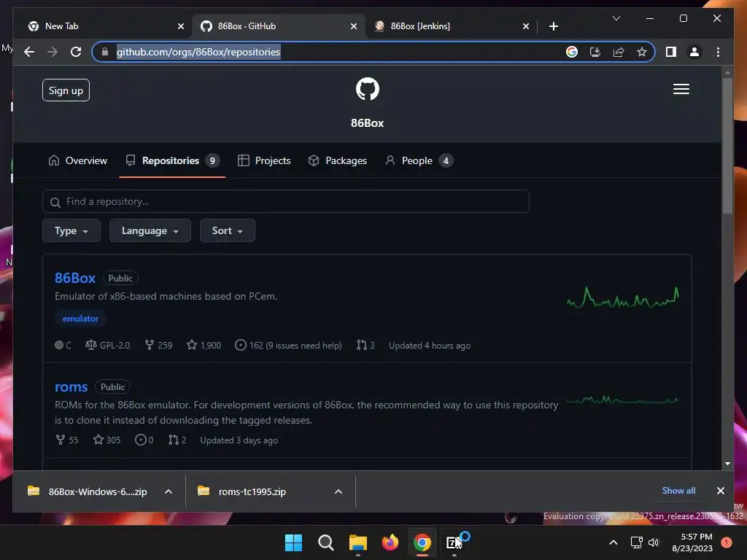Image resolution: width=747 pixels, height=560 pixels.
Task: Open the Windows Start menu
Action: click(293, 542)
